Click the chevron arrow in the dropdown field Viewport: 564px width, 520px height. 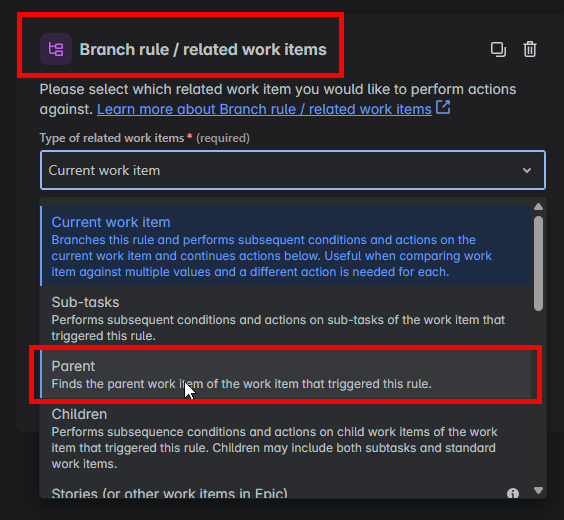tap(527, 170)
